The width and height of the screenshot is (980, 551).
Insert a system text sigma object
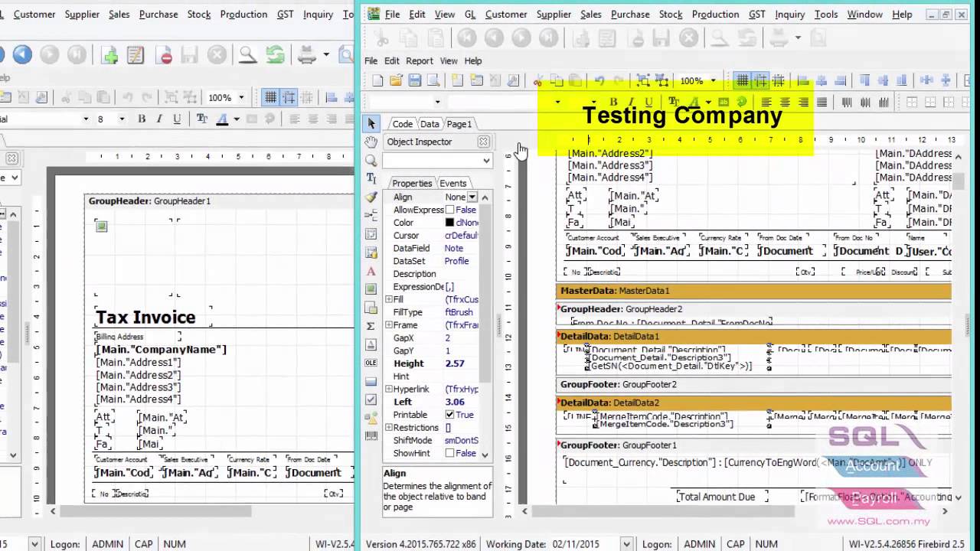pos(371,326)
